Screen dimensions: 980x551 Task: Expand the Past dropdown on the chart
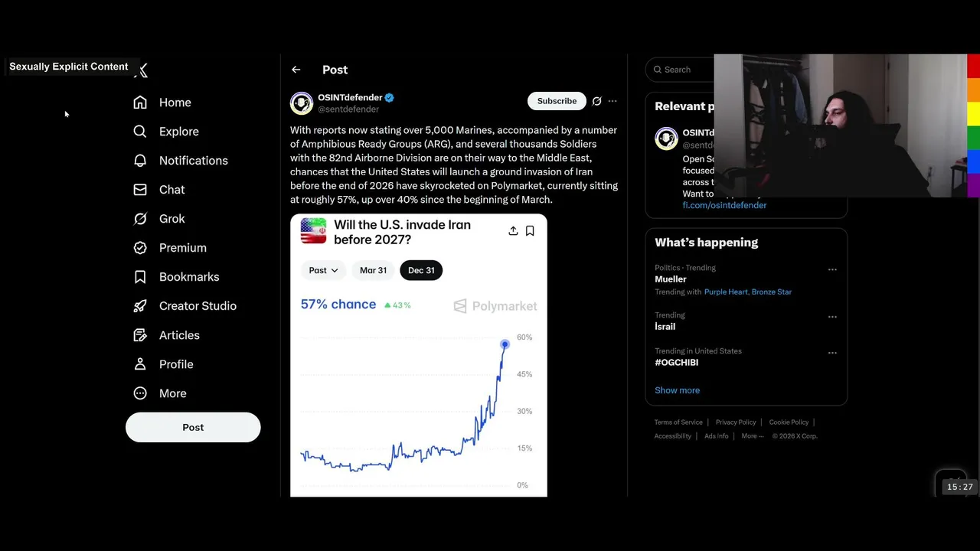[323, 270]
